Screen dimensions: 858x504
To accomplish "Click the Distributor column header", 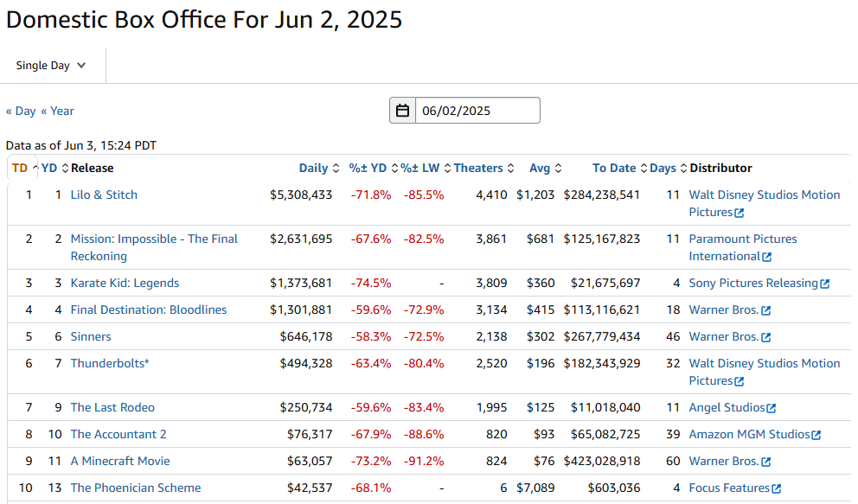I will (x=720, y=168).
